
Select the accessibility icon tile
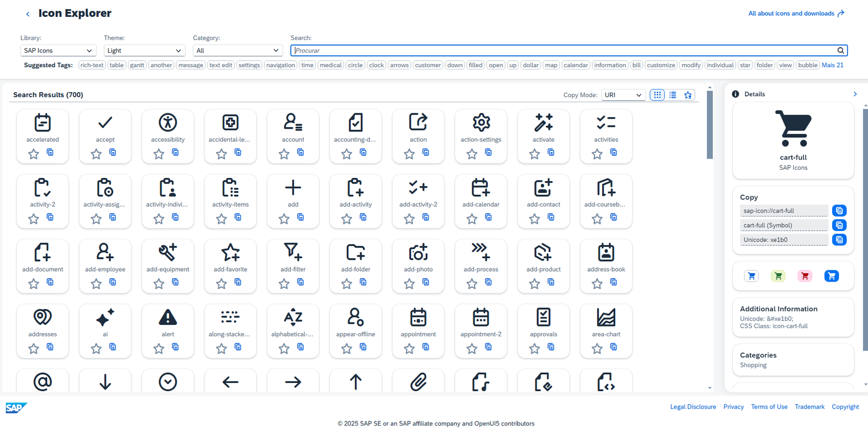point(168,136)
